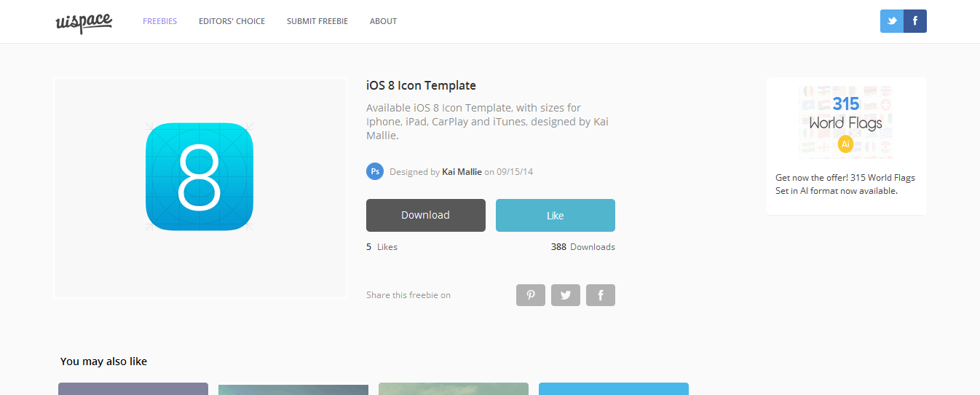Viewport: 980px width, 395px height.
Task: Share the freebie on Pinterest
Action: (x=531, y=295)
